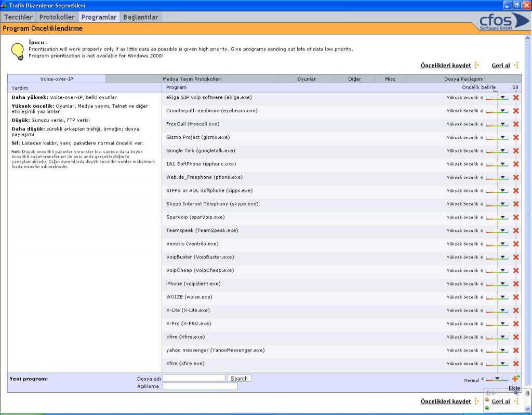Remove the WOIZE program entry
532x415 pixels.
(x=515, y=297)
